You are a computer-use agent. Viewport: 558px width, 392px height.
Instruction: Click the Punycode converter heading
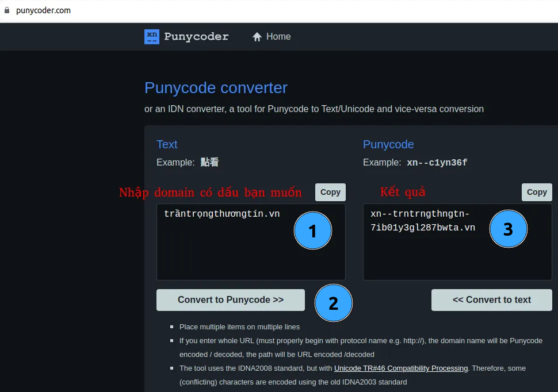click(x=216, y=88)
